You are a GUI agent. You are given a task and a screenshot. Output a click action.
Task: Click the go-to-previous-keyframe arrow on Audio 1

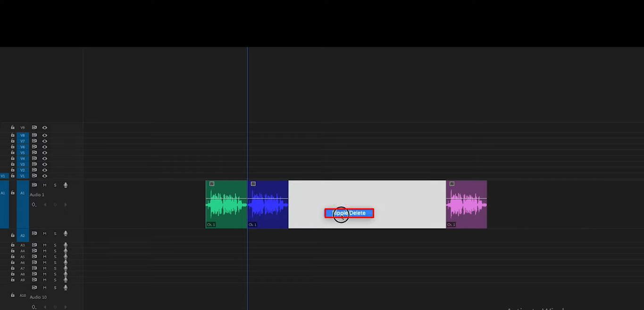click(x=45, y=204)
